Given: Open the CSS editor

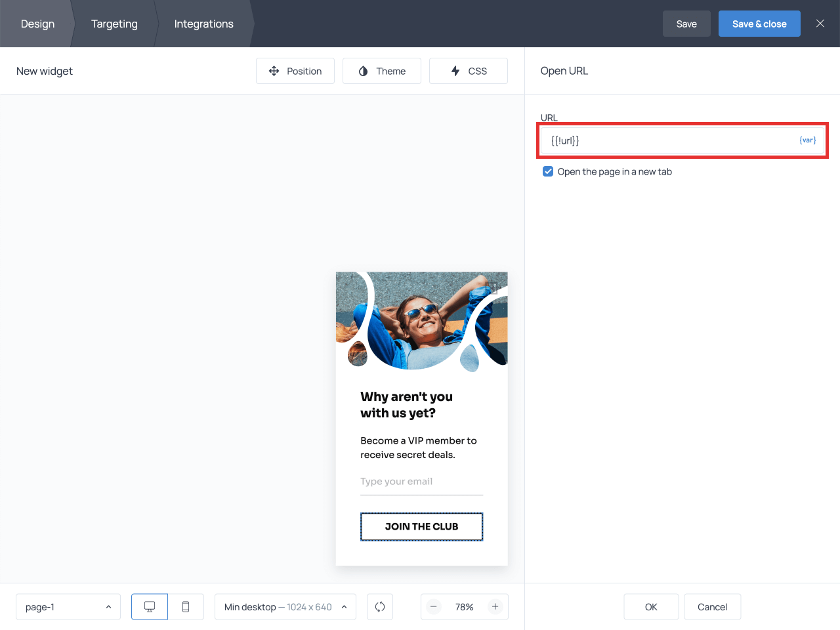Looking at the screenshot, I should tap(469, 71).
